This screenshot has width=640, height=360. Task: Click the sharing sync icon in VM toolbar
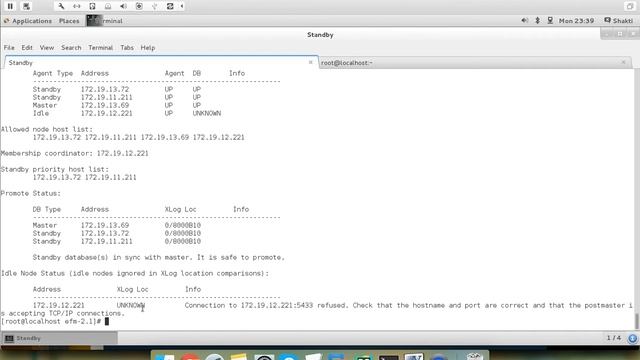170,6
